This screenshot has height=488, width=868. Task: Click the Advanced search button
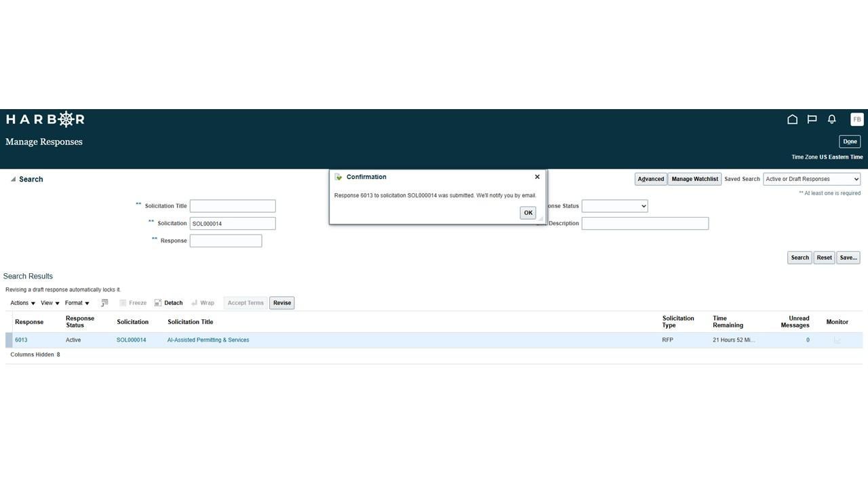(x=650, y=179)
